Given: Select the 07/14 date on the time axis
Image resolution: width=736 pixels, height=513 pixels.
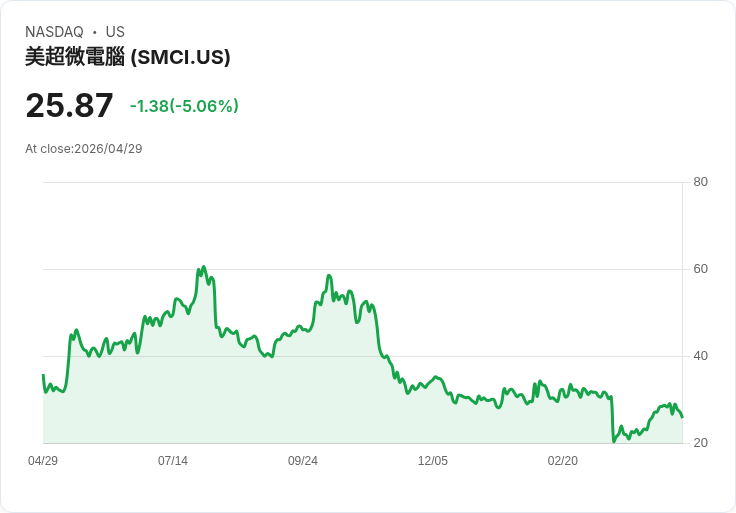Looking at the screenshot, I should coord(173,461).
